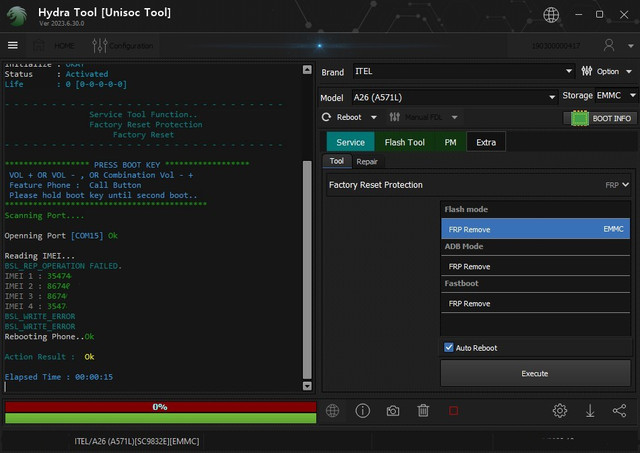Click the Hydra Tool dragon logo
Viewport: 640px width, 453px height.
pyautogui.click(x=17, y=16)
